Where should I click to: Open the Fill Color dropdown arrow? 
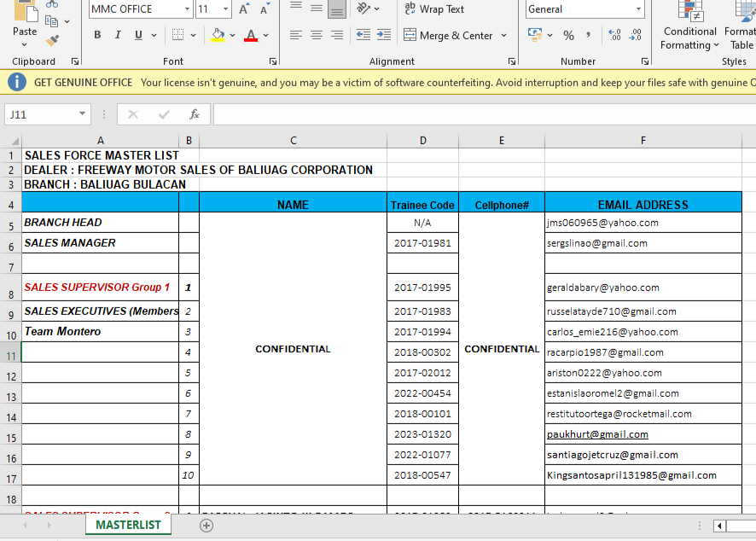coord(232,35)
